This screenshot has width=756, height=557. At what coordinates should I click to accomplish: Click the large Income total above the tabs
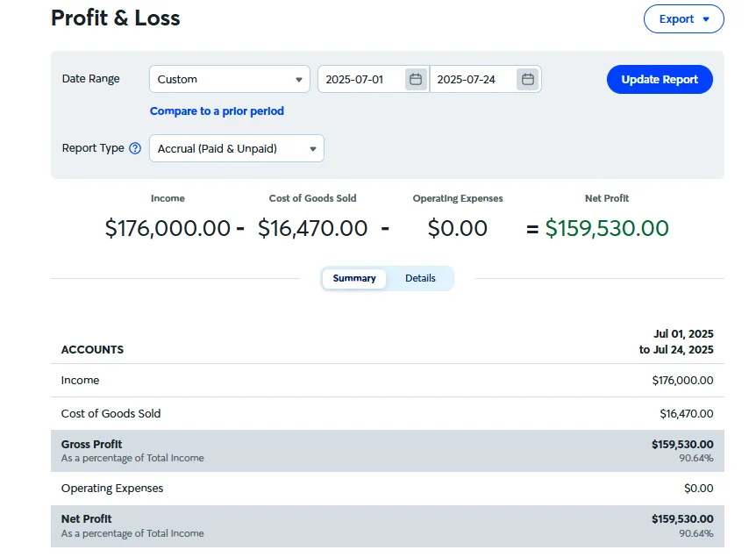[168, 229]
